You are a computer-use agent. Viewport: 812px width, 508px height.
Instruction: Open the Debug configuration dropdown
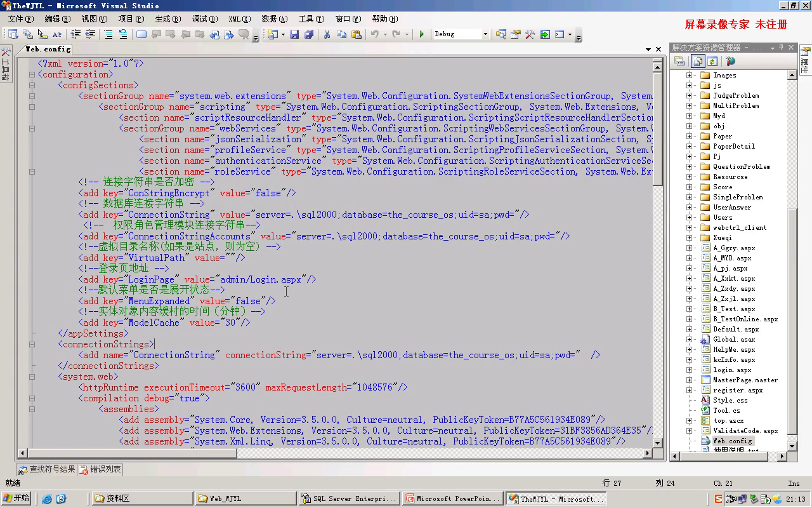[485, 34]
